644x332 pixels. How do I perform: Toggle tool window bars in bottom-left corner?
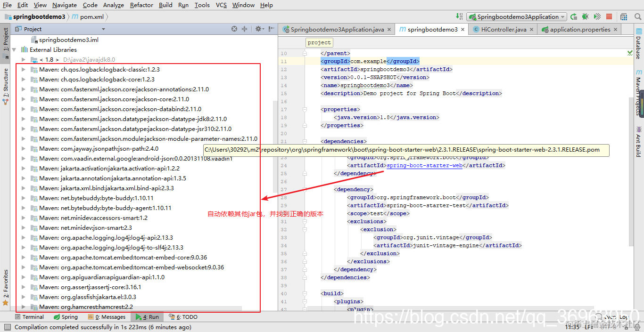[7, 327]
